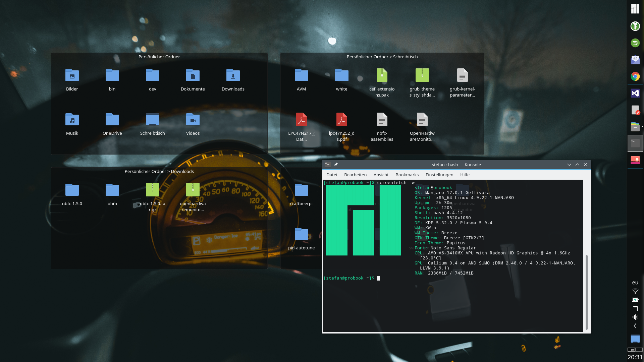Open Spotify from the side panel

tap(635, 43)
